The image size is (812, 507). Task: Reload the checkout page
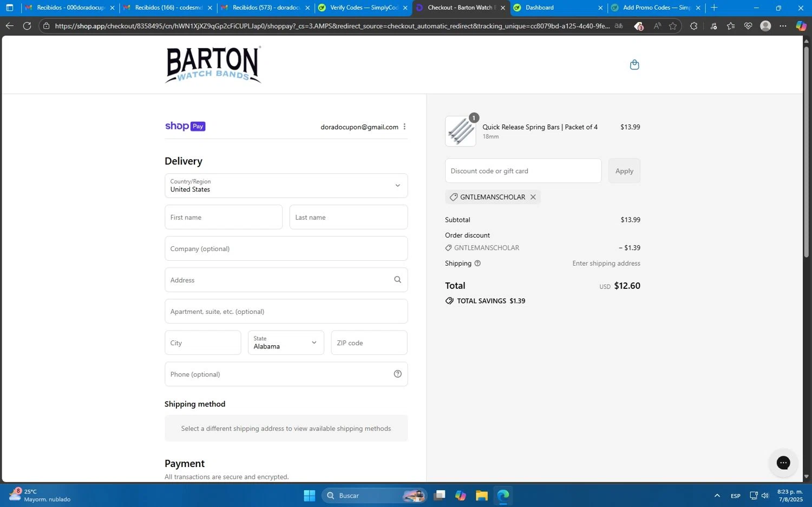pyautogui.click(x=27, y=26)
